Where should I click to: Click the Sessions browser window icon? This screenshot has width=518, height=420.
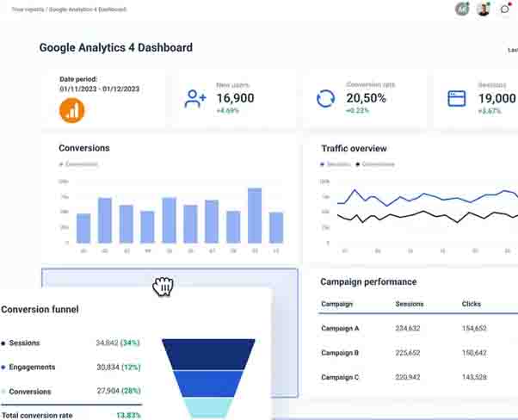click(x=457, y=98)
